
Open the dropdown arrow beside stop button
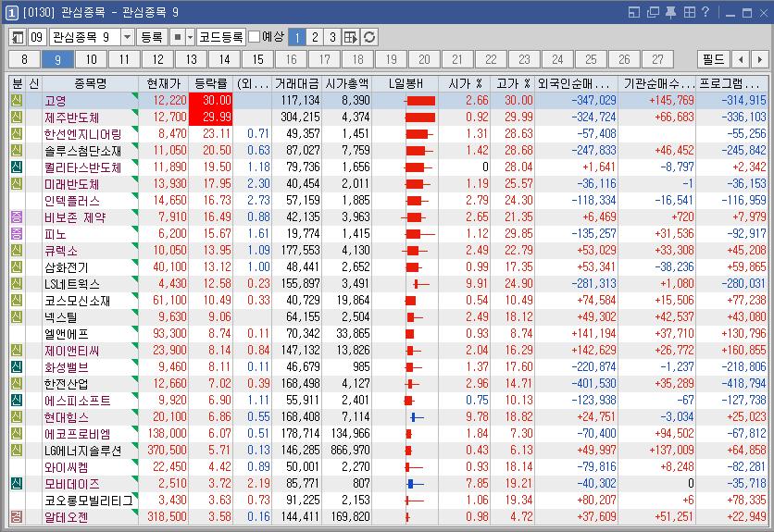190,37
